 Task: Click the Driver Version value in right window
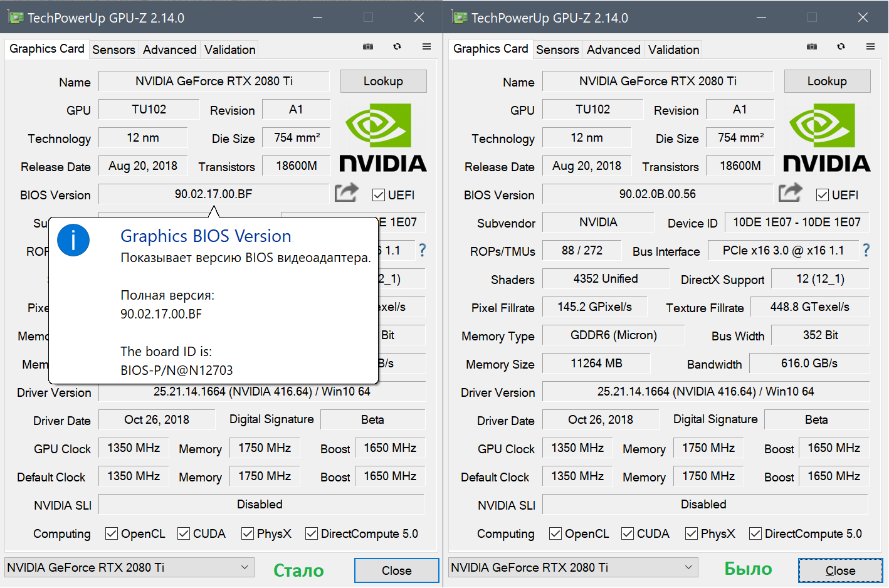(706, 391)
